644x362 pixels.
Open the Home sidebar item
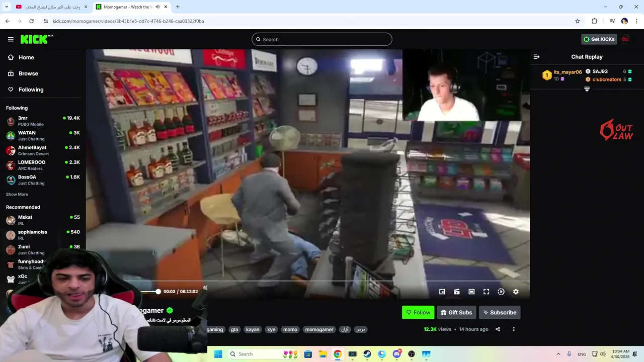[21, 57]
